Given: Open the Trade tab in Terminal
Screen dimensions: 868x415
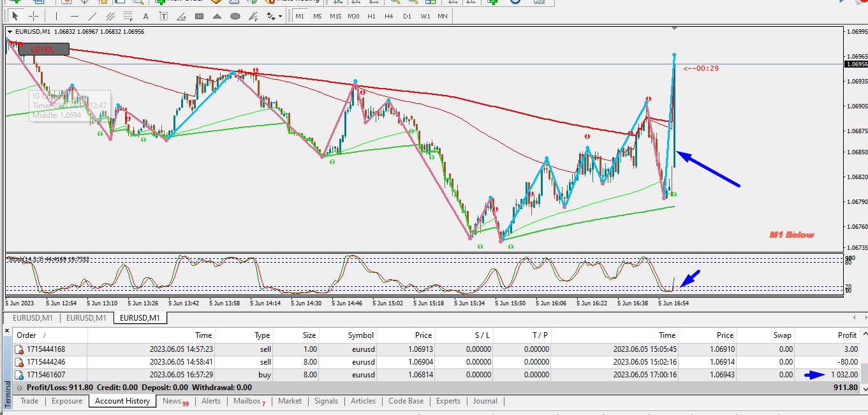Looking at the screenshot, I should pyautogui.click(x=29, y=401).
